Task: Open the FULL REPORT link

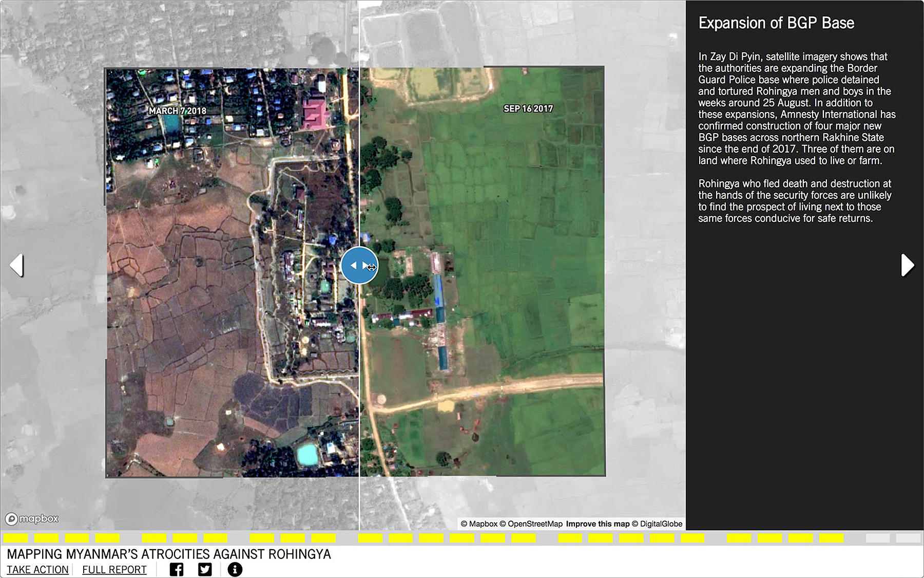Action: click(114, 570)
